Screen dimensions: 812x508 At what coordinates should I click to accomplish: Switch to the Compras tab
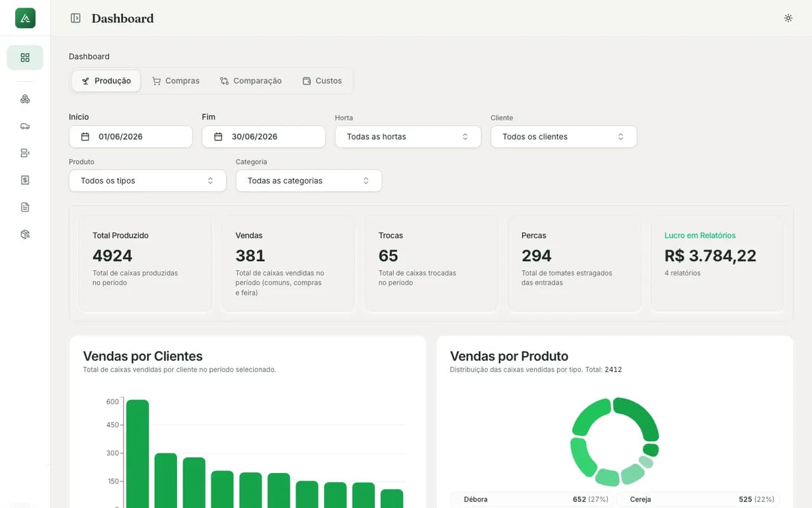(x=176, y=81)
